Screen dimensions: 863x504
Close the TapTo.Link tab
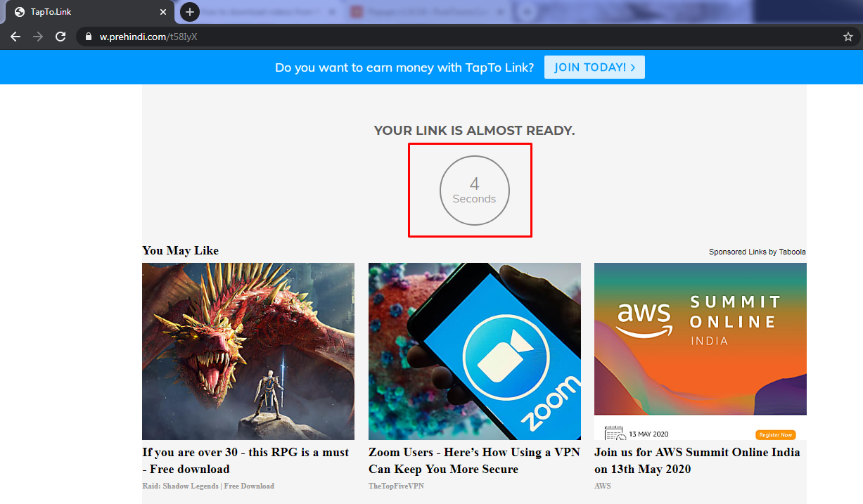[162, 12]
